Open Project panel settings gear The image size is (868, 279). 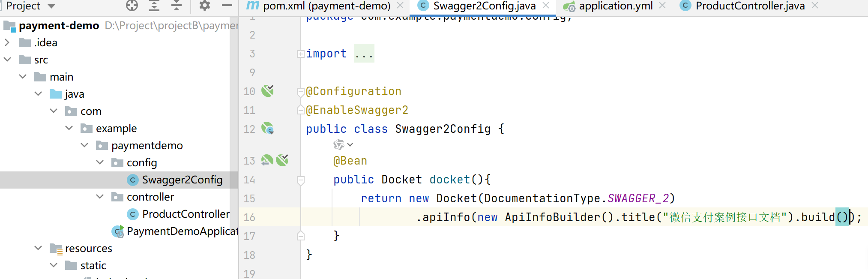(x=205, y=6)
